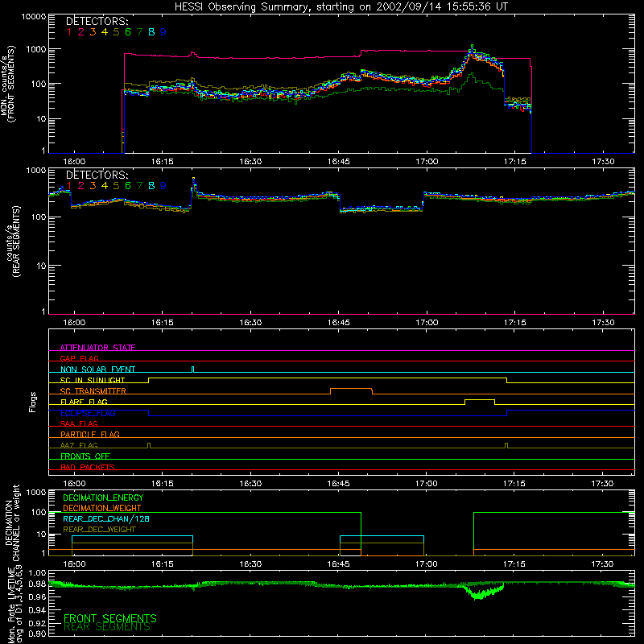Click the raised SC_TRANSMITTER interval segment

351,389
